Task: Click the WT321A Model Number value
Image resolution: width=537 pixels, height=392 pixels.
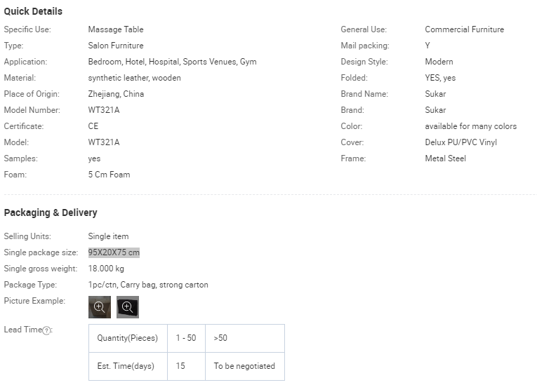Action: tap(104, 110)
